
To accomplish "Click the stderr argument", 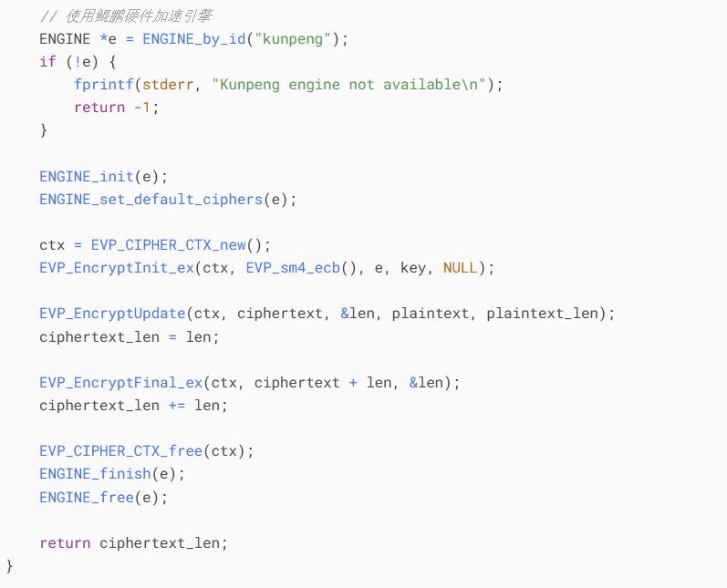I will pyautogui.click(x=168, y=85).
